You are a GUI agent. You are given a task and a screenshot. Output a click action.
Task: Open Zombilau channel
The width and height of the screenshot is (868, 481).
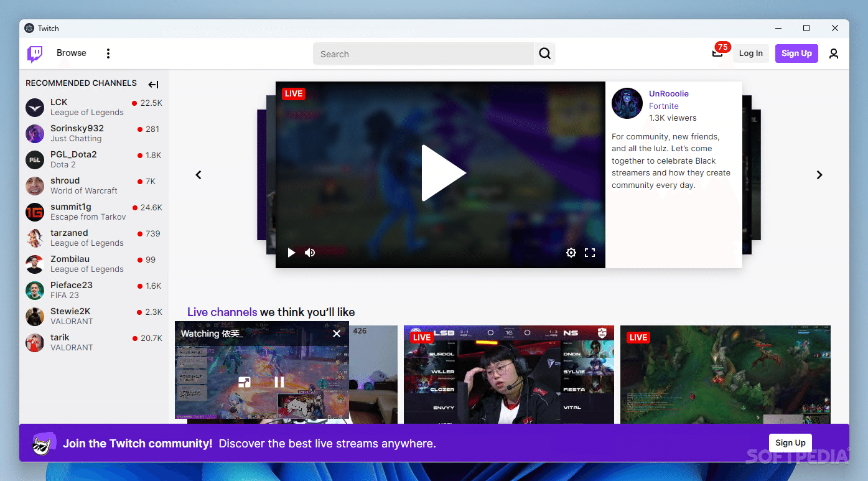(93, 264)
